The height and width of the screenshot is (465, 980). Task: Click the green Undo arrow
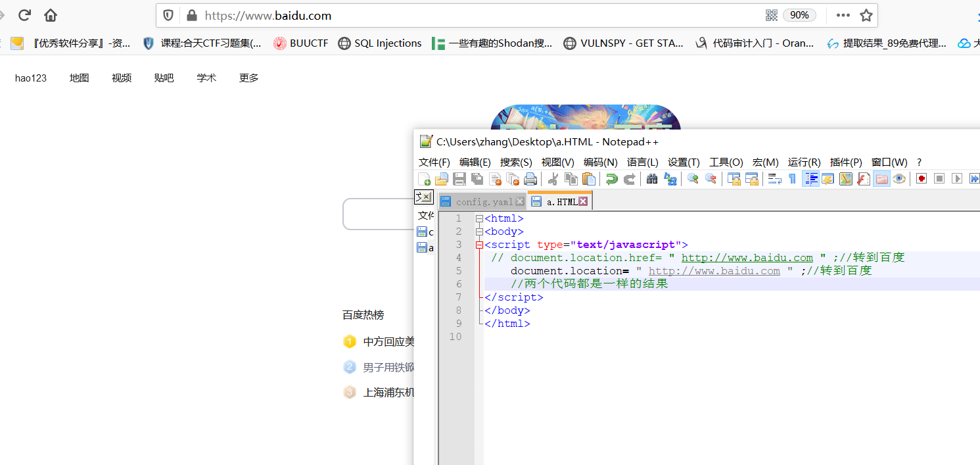click(x=611, y=179)
